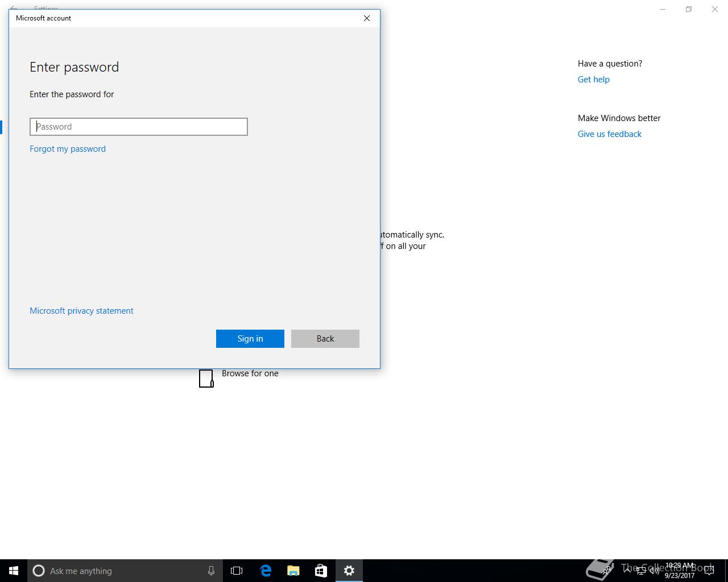Open File Explorer from taskbar
728x582 pixels.
coord(293,571)
